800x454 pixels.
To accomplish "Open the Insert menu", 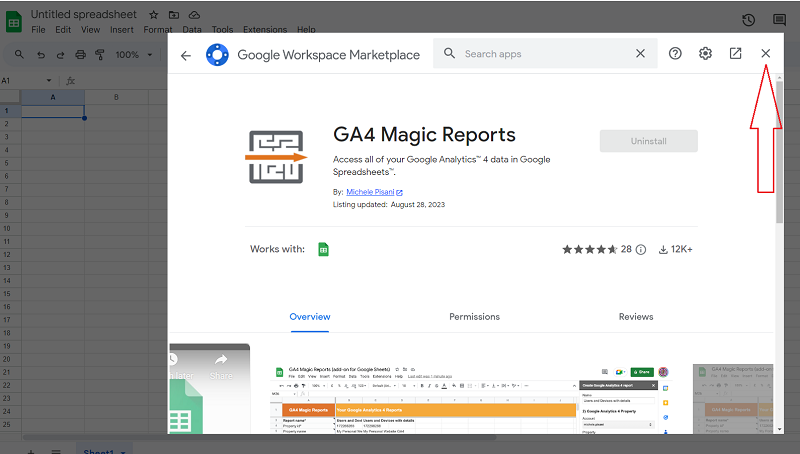I will [x=121, y=30].
